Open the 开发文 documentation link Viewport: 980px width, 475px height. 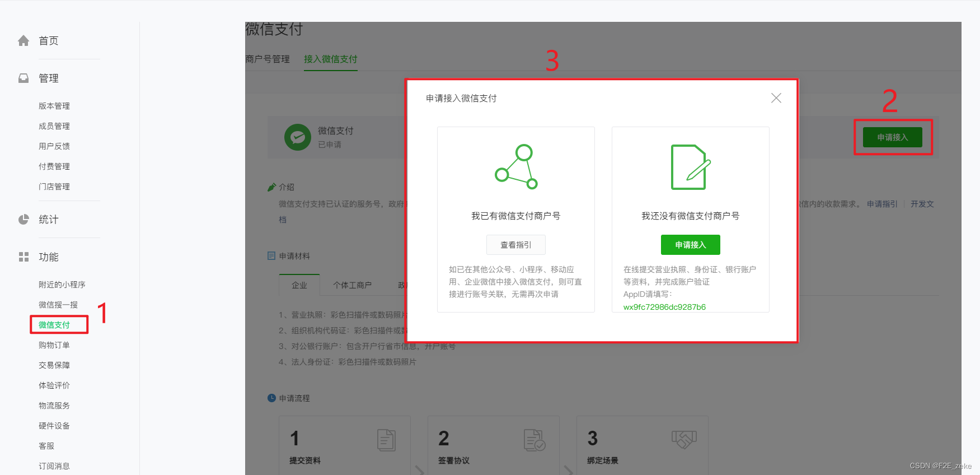pos(922,204)
